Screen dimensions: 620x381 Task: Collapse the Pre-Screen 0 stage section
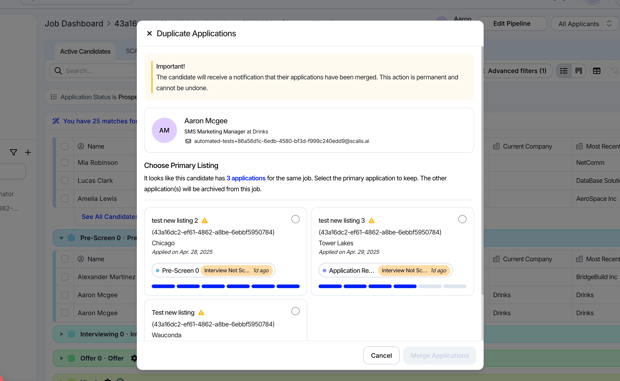pos(61,238)
